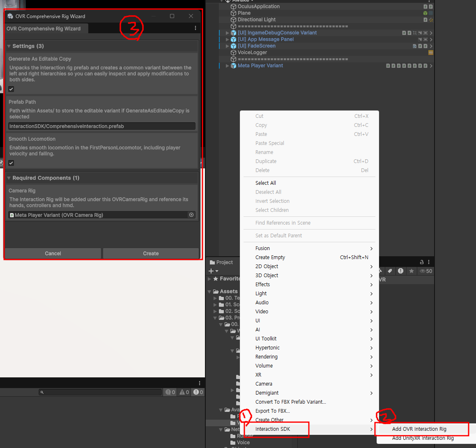Click the Directional Light icon in Hierarchy

pos(233,19)
